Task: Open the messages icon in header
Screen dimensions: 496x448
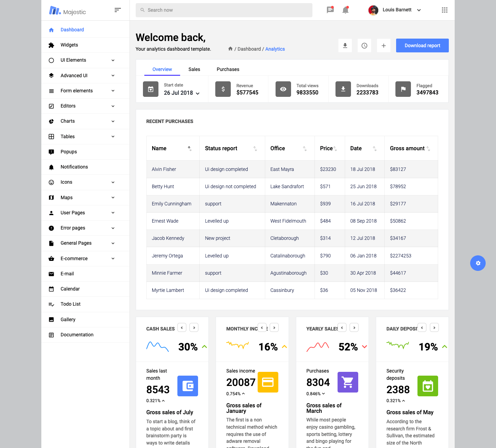Action: tap(330, 10)
